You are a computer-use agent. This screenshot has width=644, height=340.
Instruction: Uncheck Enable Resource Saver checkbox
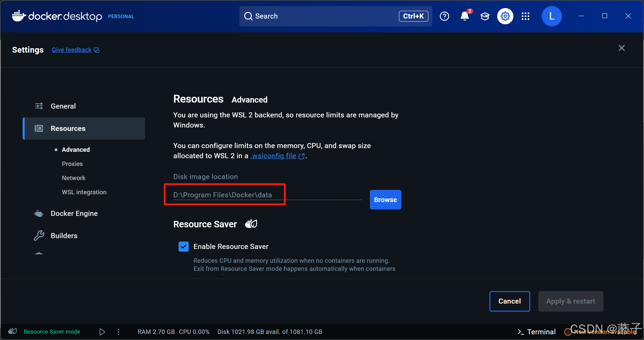[184, 247]
